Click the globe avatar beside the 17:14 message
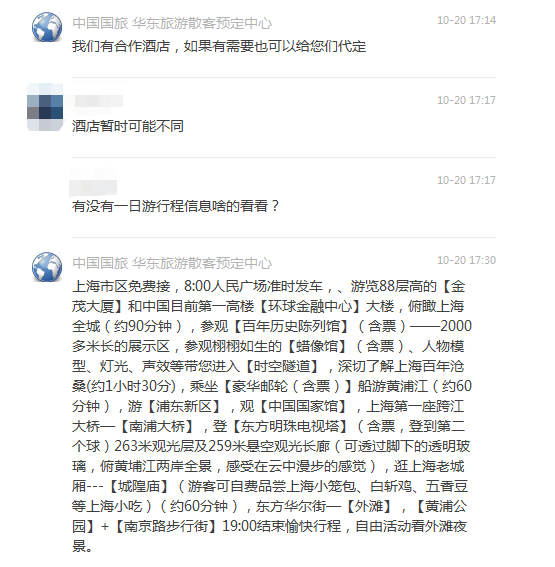This screenshot has width=555, height=567. pyautogui.click(x=47, y=27)
